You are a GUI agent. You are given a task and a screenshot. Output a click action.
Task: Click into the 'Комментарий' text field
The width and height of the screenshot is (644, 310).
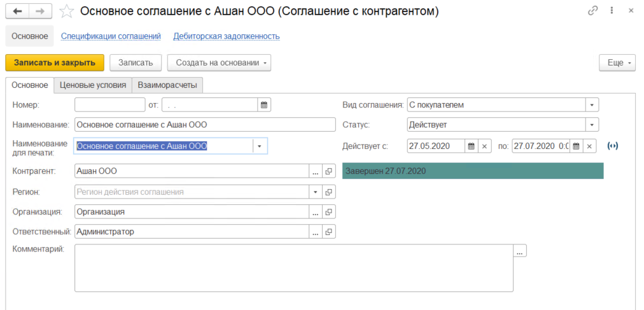point(293,267)
